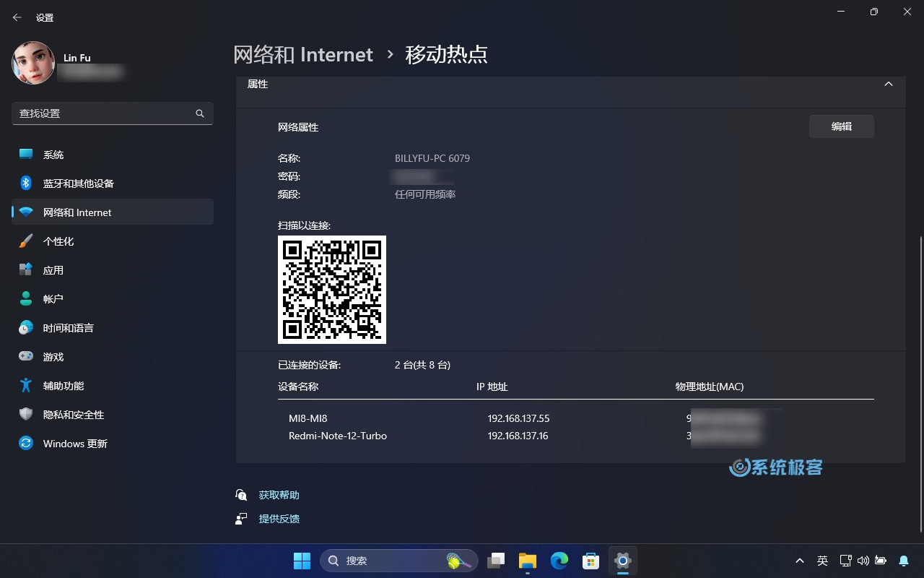Click the hotspot QR code image

coord(332,290)
